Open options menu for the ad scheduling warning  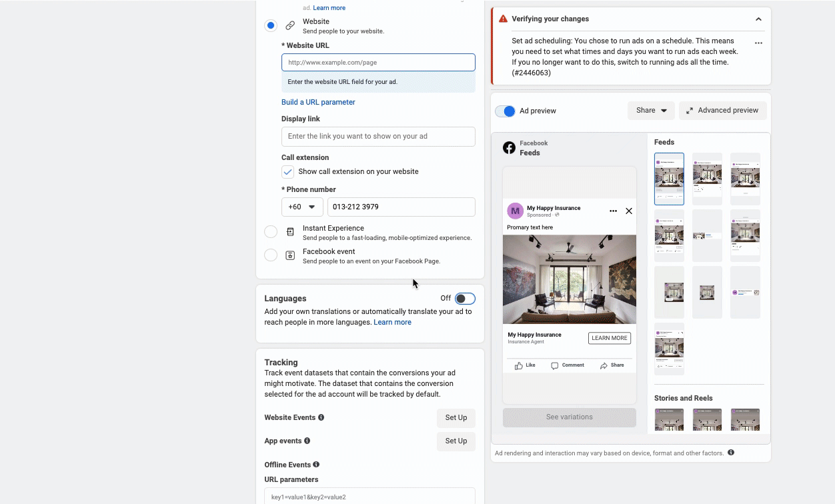click(758, 43)
